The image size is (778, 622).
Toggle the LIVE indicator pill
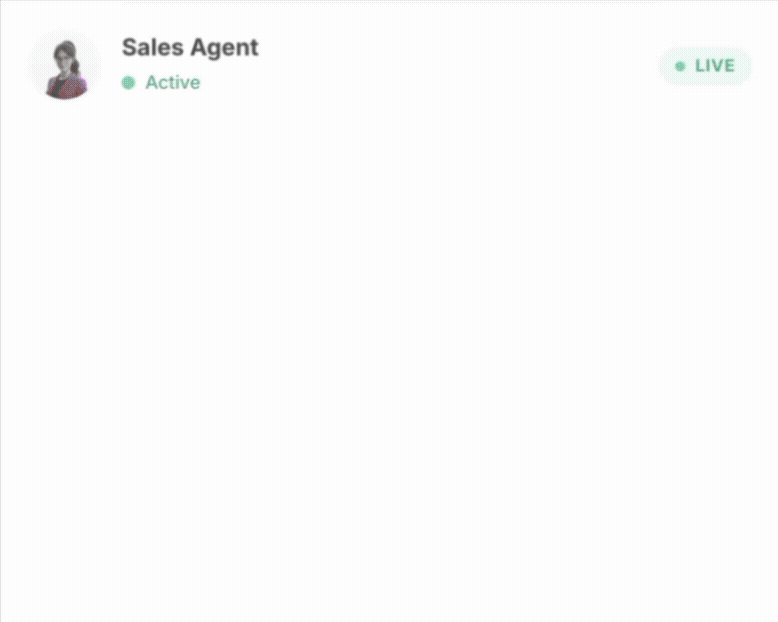click(705, 66)
